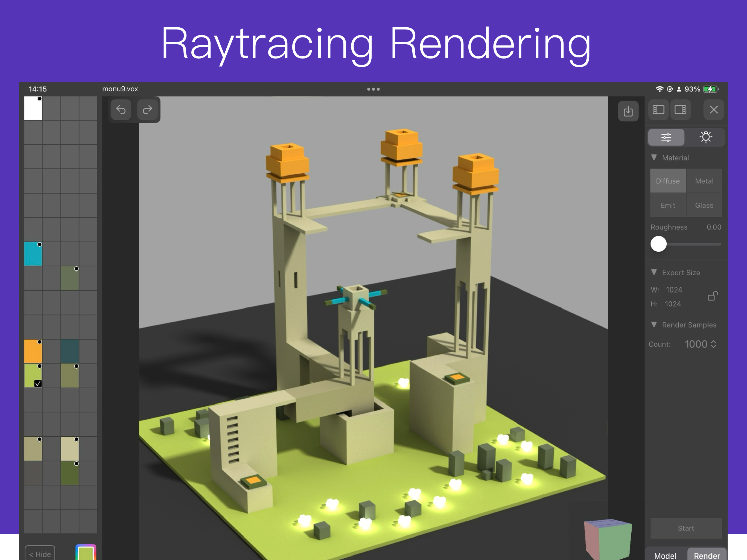Click the render sample count stepper
The width and height of the screenshot is (747, 560).
click(x=714, y=344)
